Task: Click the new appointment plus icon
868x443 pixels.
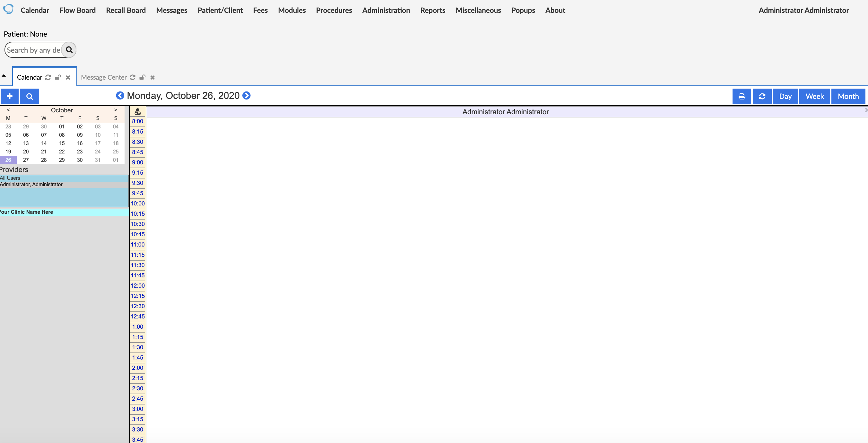Action: [10, 96]
